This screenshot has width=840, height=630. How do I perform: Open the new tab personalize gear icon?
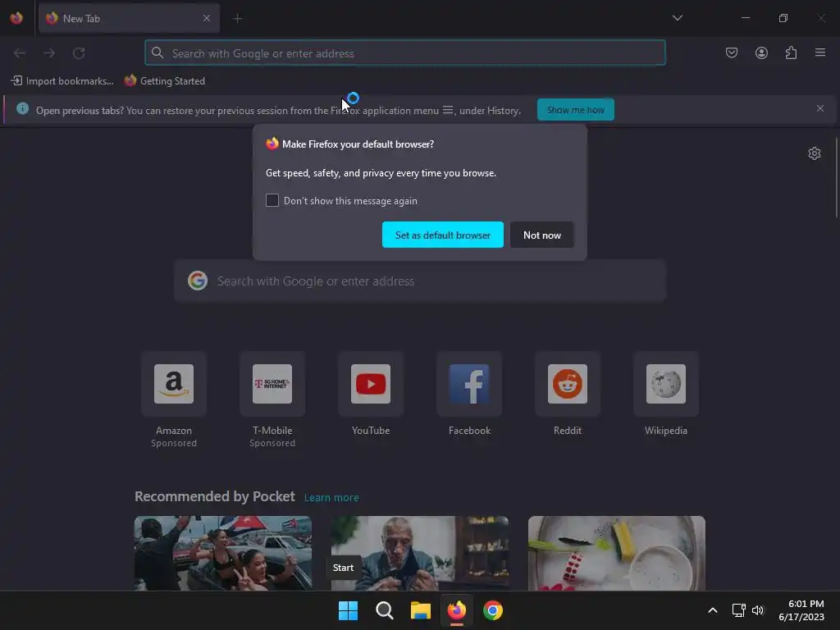815,153
